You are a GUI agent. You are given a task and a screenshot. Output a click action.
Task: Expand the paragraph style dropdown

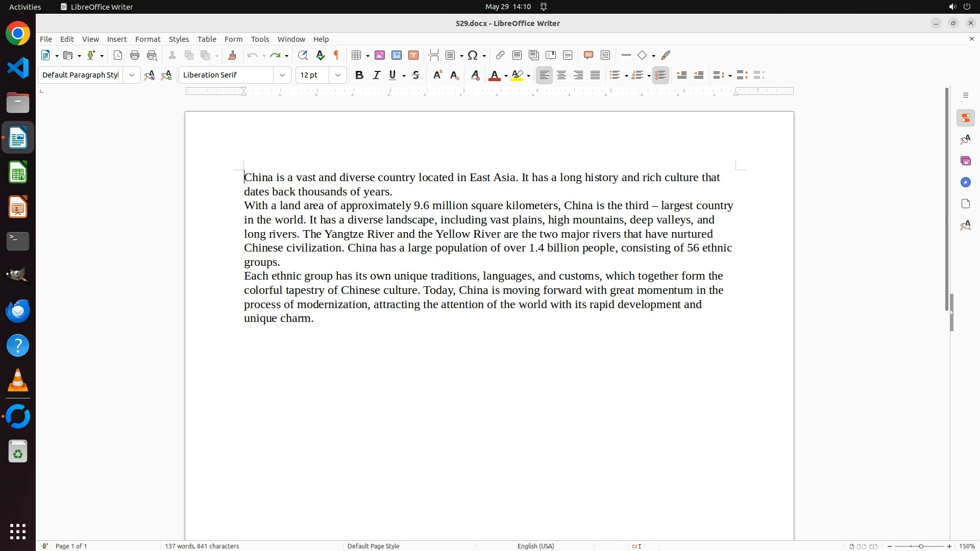(132, 75)
